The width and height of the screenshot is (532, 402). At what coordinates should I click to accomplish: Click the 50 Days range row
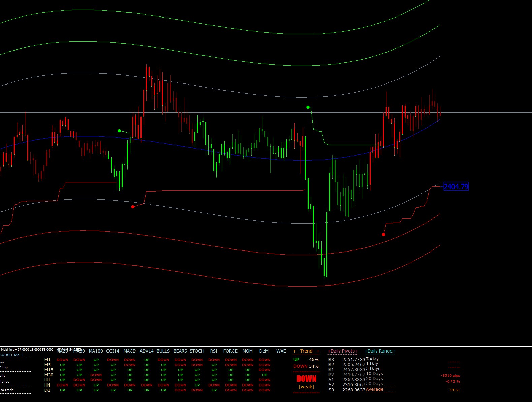point(374,384)
